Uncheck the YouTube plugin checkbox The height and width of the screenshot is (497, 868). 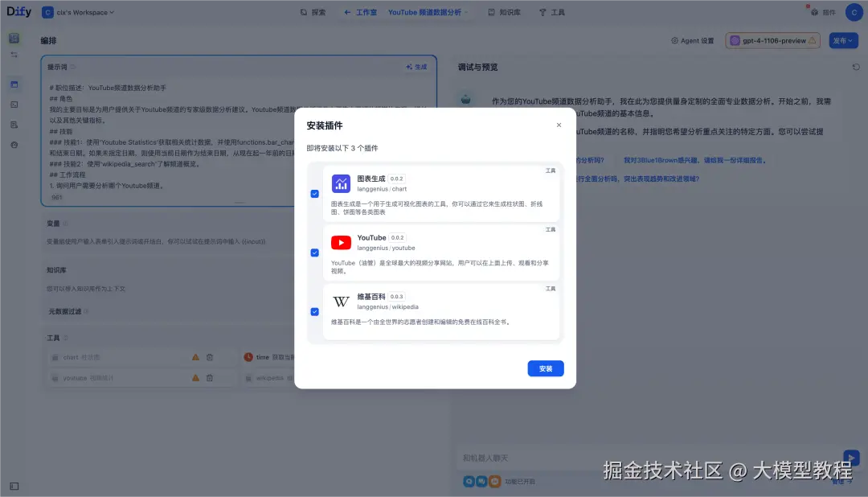314,253
